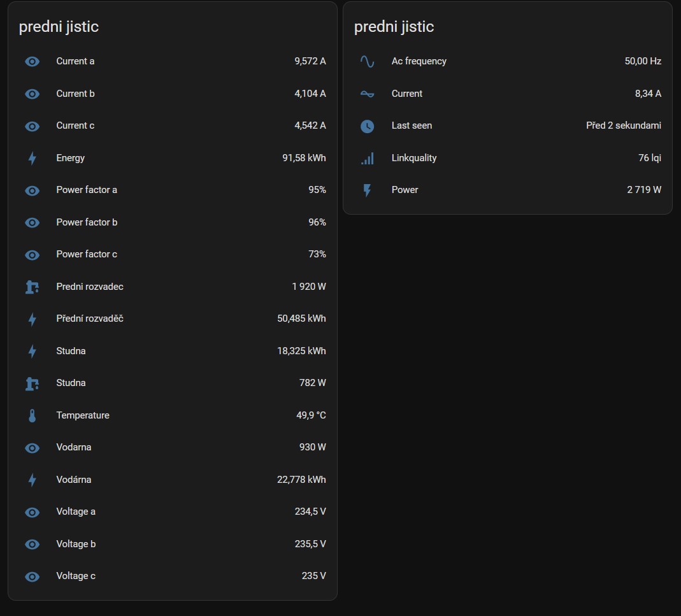Click the Linkquality 76 lqi value
681x616 pixels.
pos(650,158)
